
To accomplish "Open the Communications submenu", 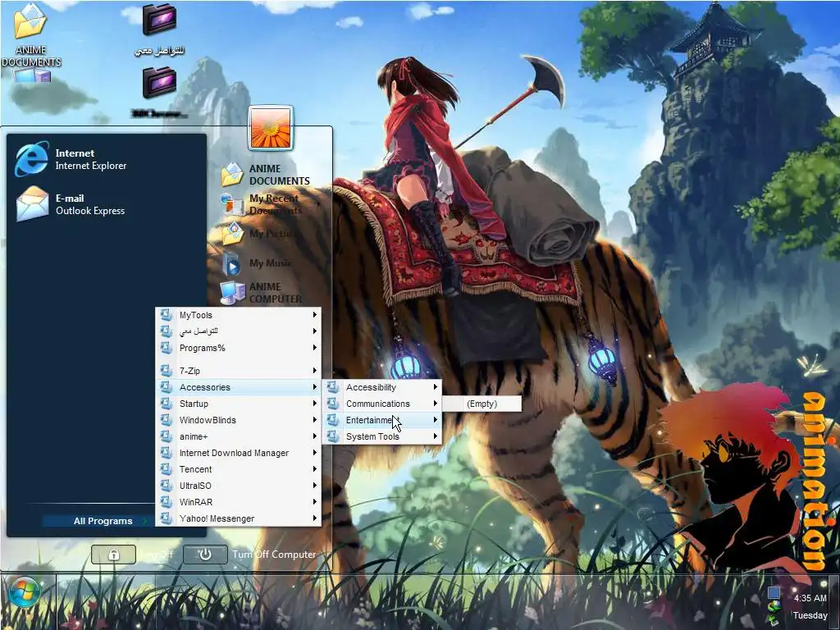I will pyautogui.click(x=382, y=404).
